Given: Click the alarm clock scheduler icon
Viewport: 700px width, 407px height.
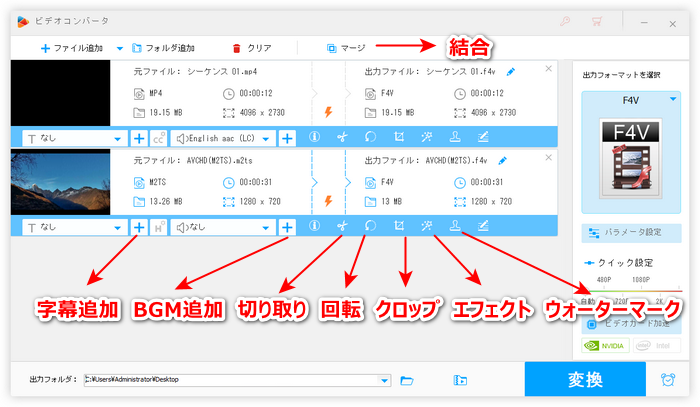Looking at the screenshot, I should (667, 380).
